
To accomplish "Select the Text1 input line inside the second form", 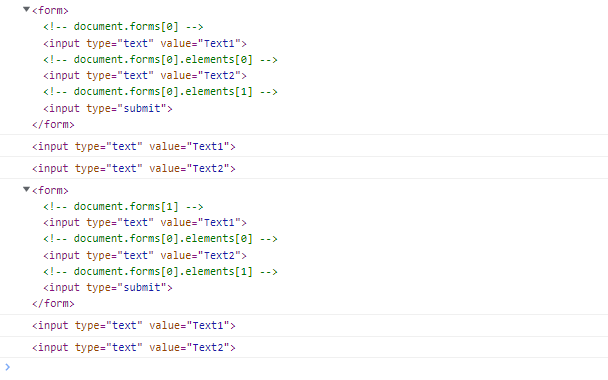I will point(145,223).
